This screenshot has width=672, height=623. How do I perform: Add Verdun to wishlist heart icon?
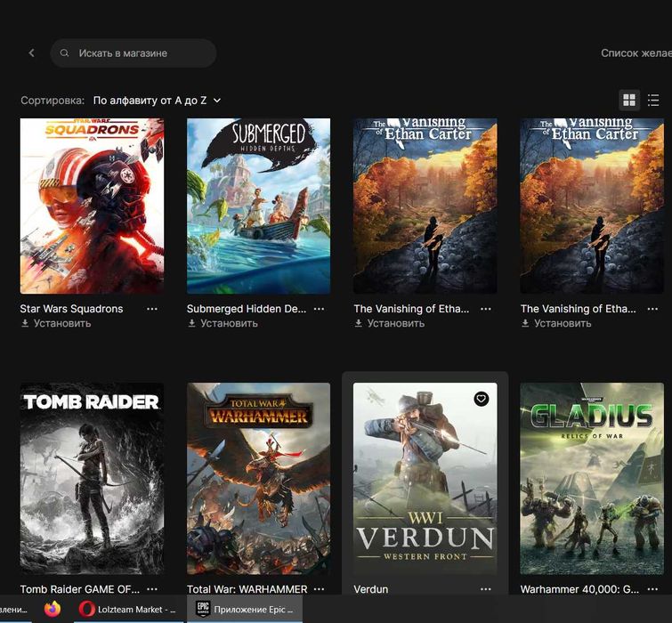[481, 399]
